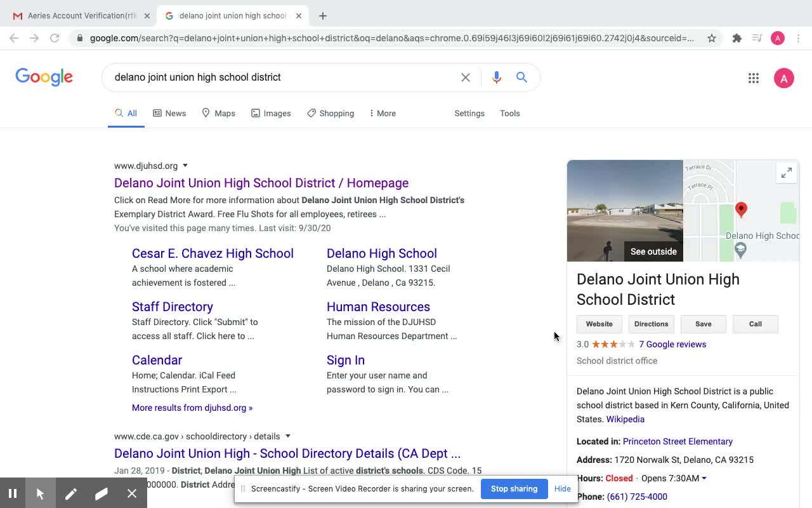812x508 pixels.
Task: Open Chrome three-dot menu
Action: pos(799,38)
